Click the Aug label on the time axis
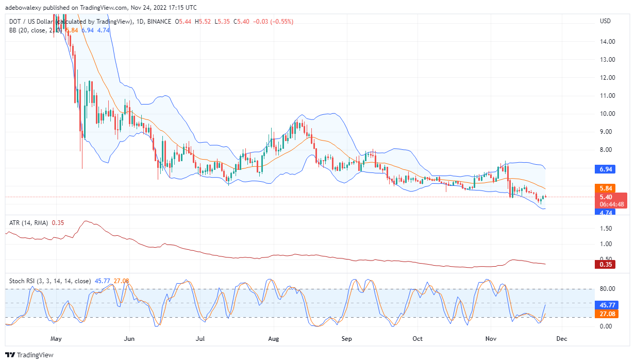The width and height of the screenshot is (635, 364). tap(274, 339)
